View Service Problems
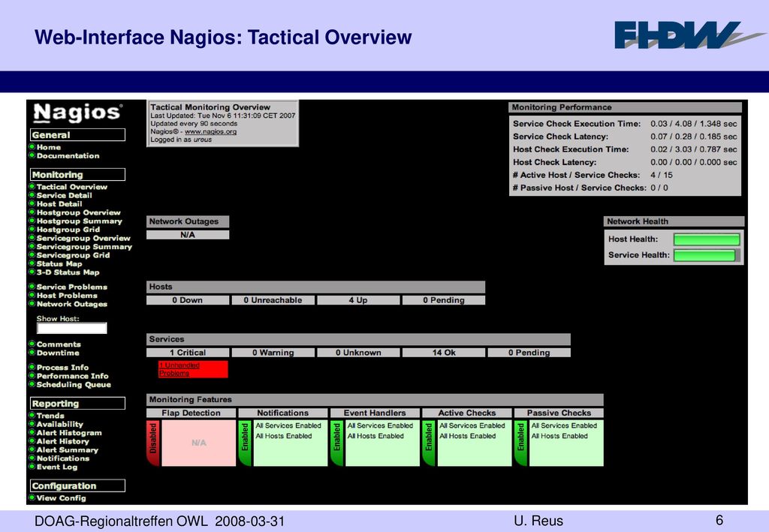Image resolution: width=769 pixels, height=532 pixels. (x=71, y=287)
